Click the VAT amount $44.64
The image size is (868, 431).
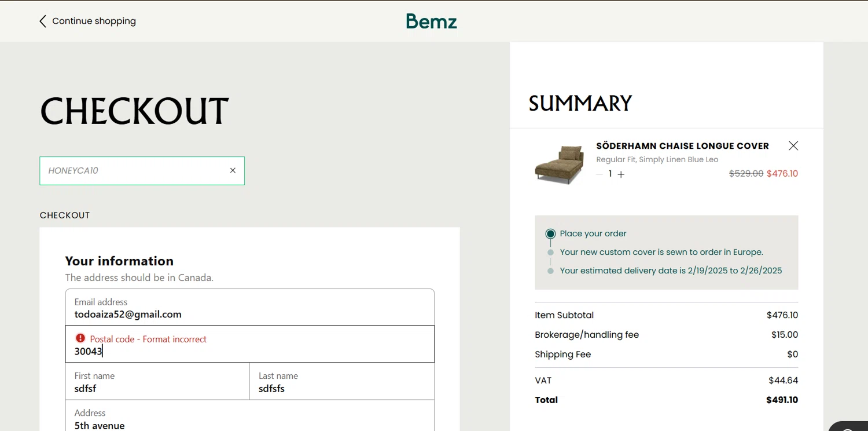pyautogui.click(x=784, y=381)
